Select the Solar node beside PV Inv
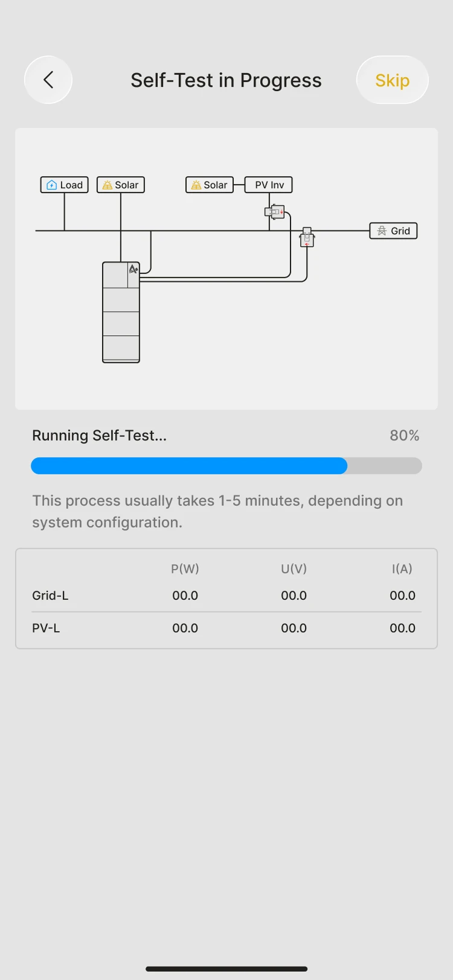The height and width of the screenshot is (980, 453). pos(210,185)
